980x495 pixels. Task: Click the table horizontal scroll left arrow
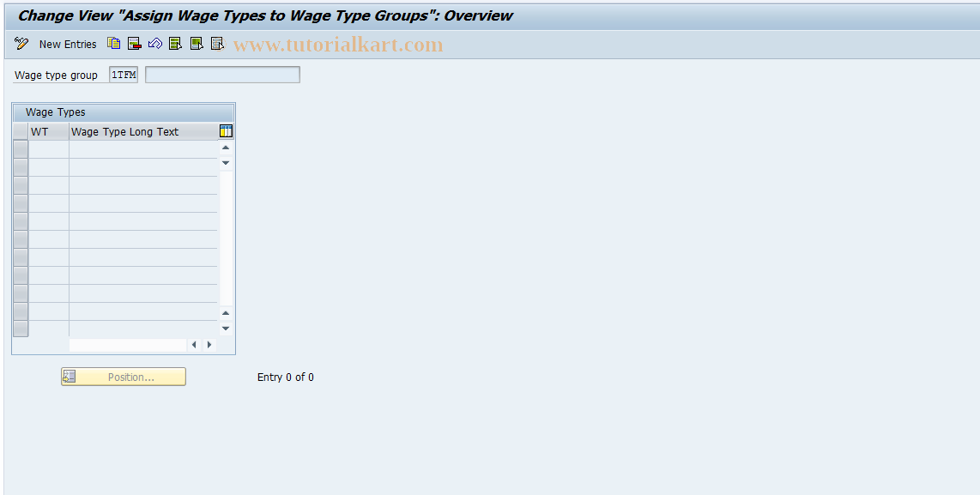coord(194,344)
